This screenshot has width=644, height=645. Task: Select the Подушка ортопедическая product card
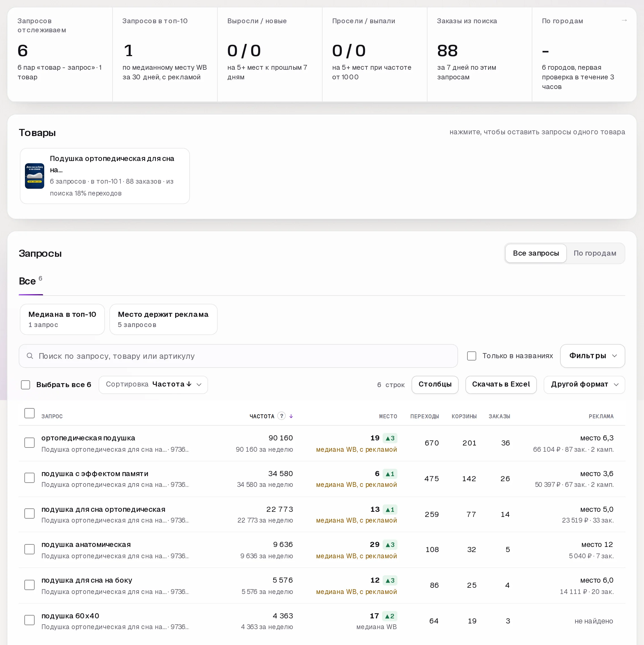[x=105, y=176]
